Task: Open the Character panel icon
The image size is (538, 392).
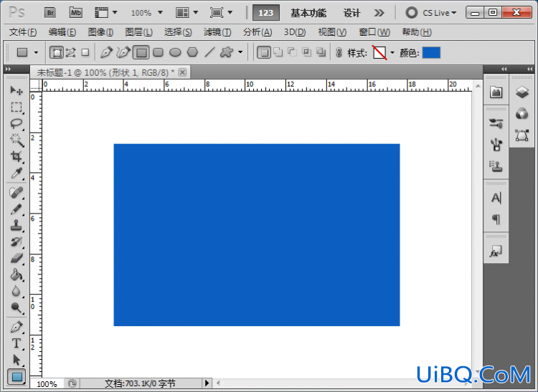Action: click(496, 198)
